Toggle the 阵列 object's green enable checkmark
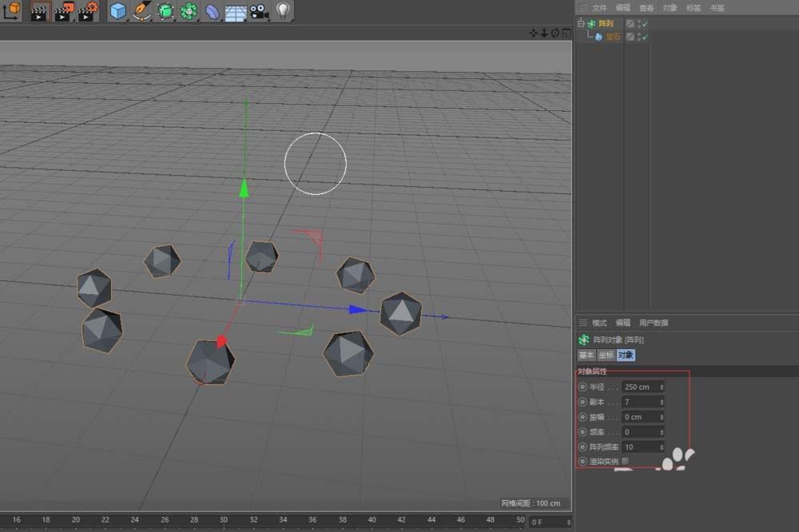The width and height of the screenshot is (799, 532). (644, 23)
